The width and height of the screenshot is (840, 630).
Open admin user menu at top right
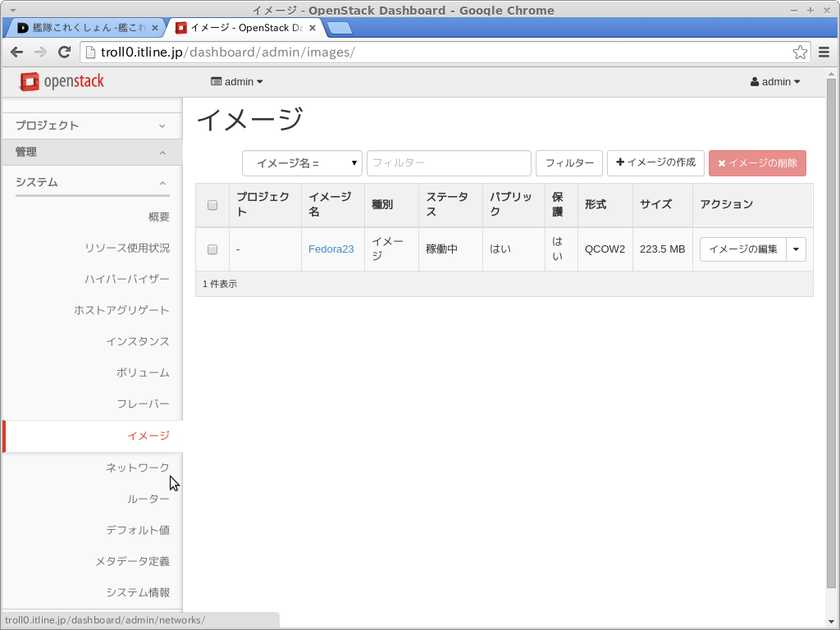[x=774, y=82]
